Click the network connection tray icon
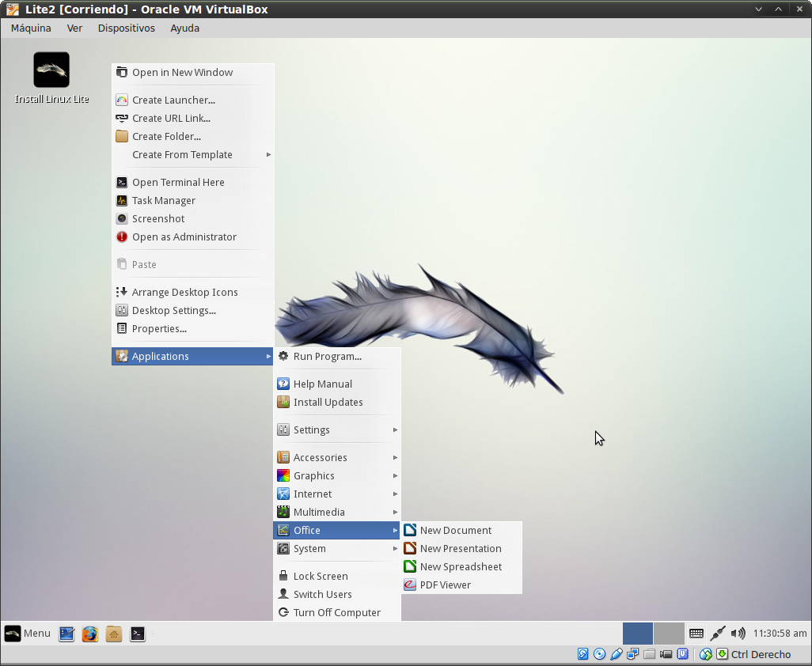This screenshot has height=666, width=812. pyautogui.click(x=718, y=634)
